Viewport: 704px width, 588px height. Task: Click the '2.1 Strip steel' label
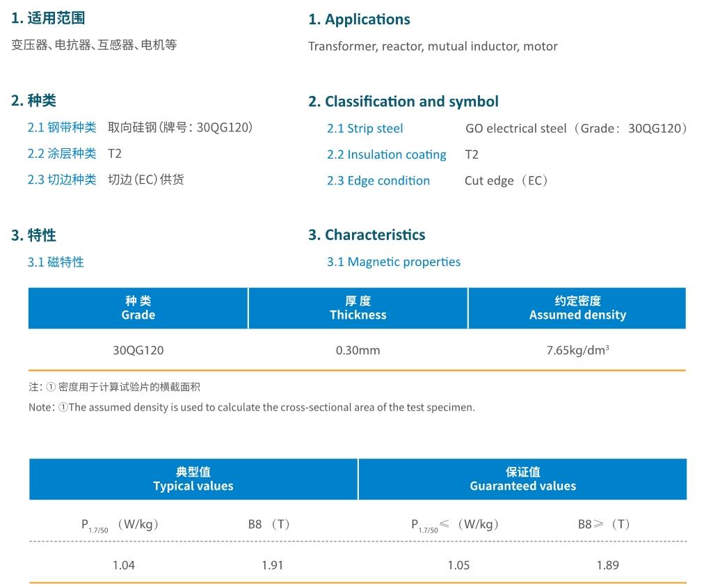coord(365,129)
